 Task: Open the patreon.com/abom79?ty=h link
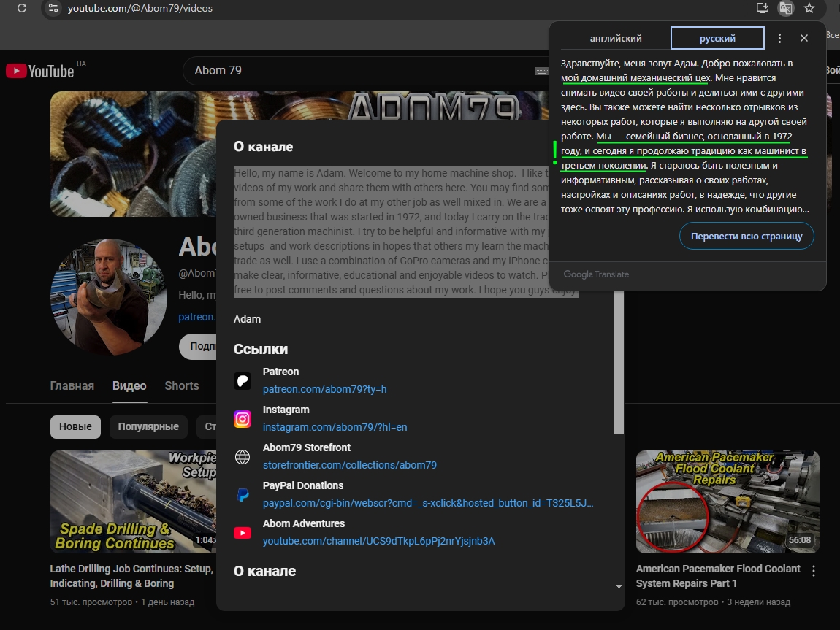point(324,389)
